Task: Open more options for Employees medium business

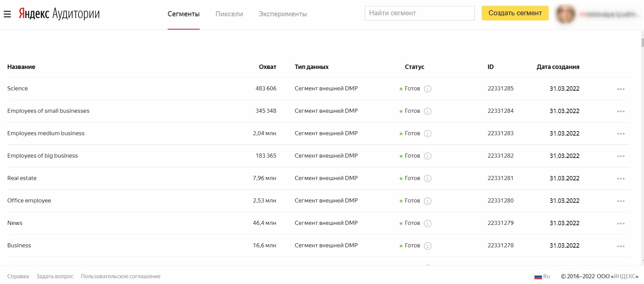Action: pyautogui.click(x=621, y=134)
